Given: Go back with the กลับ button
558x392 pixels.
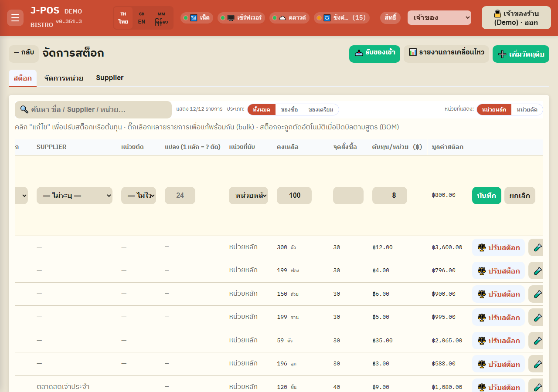Looking at the screenshot, I should point(24,54).
